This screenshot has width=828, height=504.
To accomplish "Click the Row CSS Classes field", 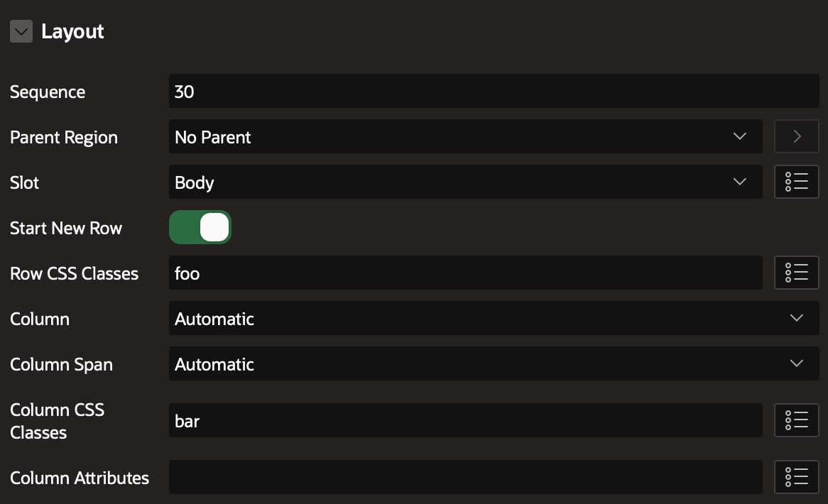I will click(x=465, y=273).
